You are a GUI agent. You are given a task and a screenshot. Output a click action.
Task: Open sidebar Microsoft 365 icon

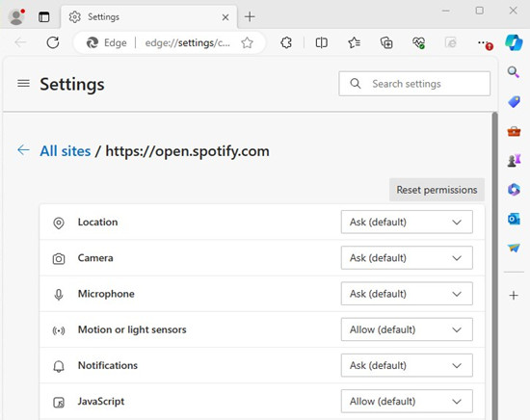point(514,189)
